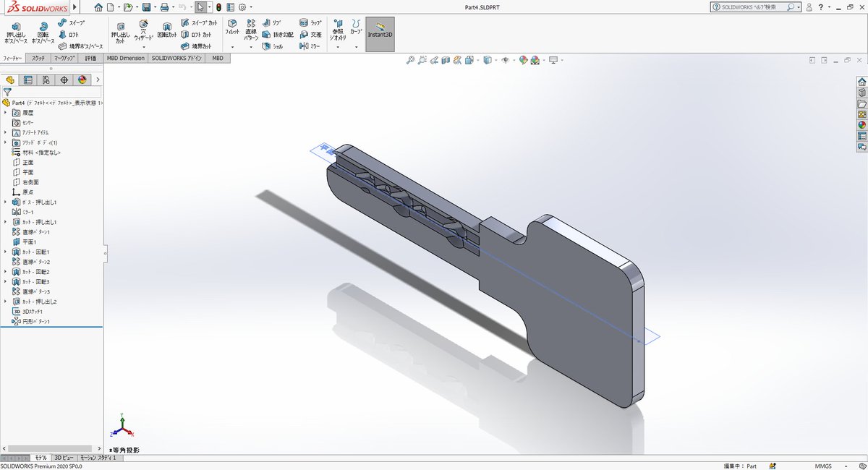Toggle the Instant3D button
Viewport: 868px width, 470px height.
click(380, 34)
